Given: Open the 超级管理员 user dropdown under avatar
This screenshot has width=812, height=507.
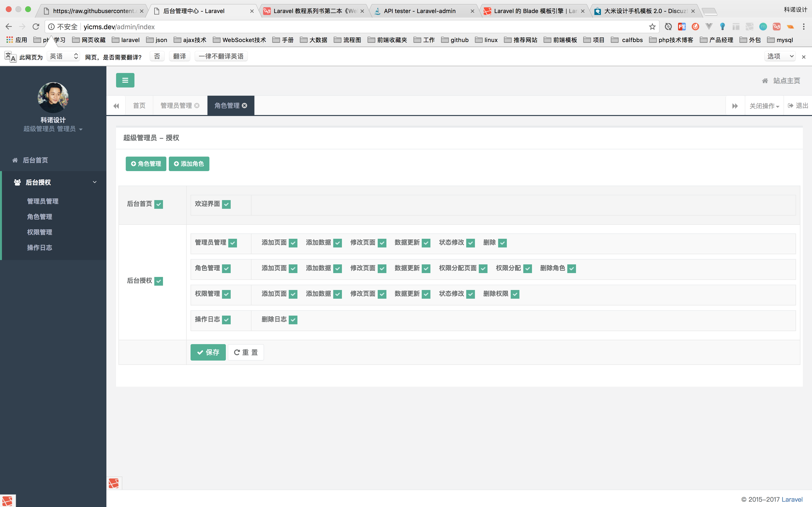Looking at the screenshot, I should 53,129.
